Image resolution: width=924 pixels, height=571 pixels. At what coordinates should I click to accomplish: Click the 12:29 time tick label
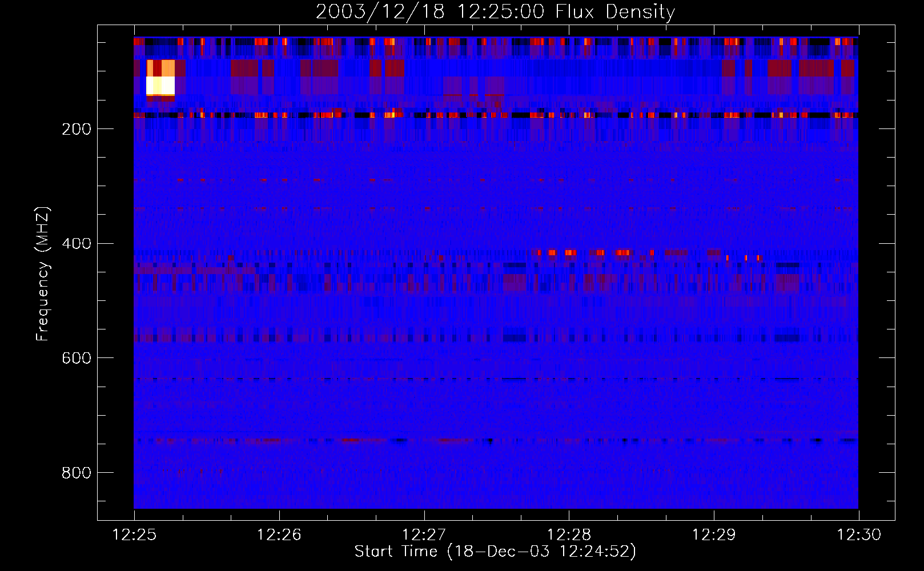pos(714,534)
